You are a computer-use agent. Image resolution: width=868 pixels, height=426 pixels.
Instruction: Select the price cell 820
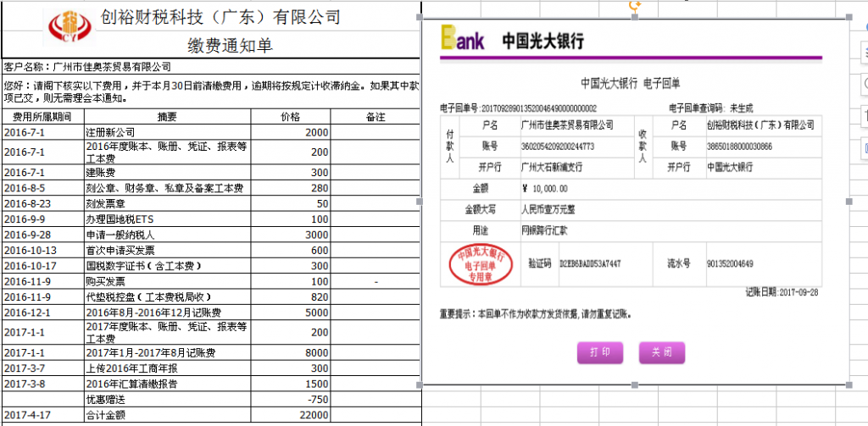(291, 296)
